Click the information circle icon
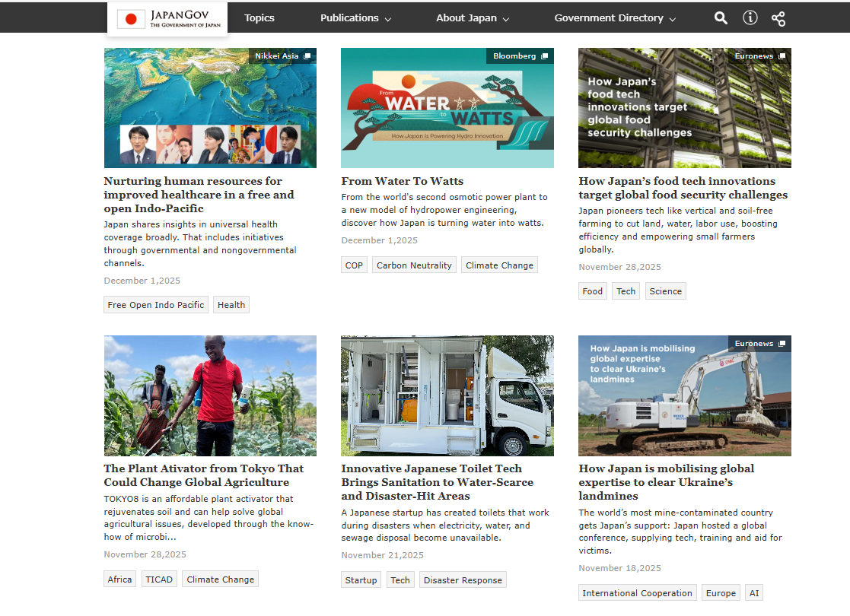 point(750,18)
